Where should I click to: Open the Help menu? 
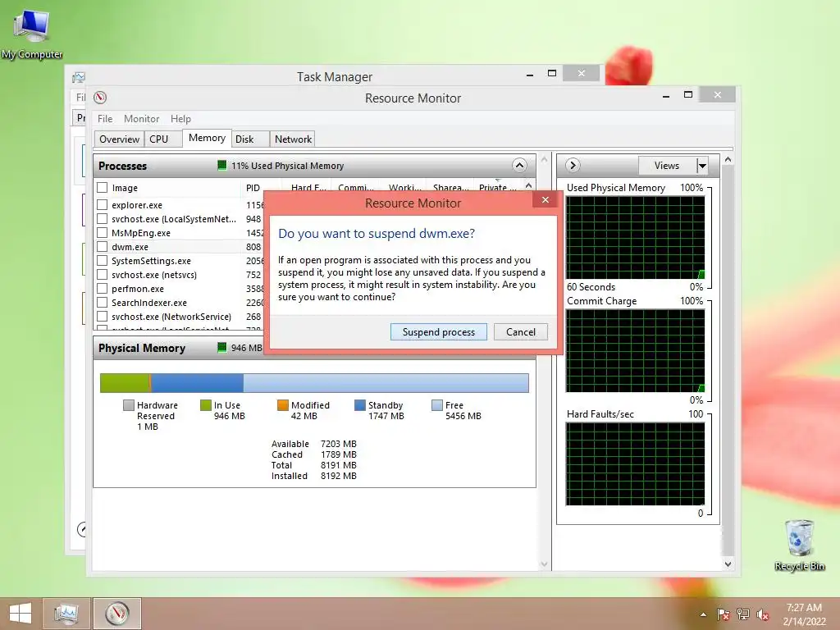point(180,118)
